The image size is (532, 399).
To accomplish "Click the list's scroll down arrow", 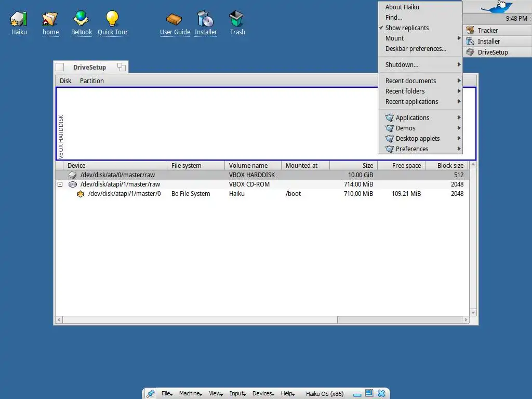I will click(x=473, y=313).
